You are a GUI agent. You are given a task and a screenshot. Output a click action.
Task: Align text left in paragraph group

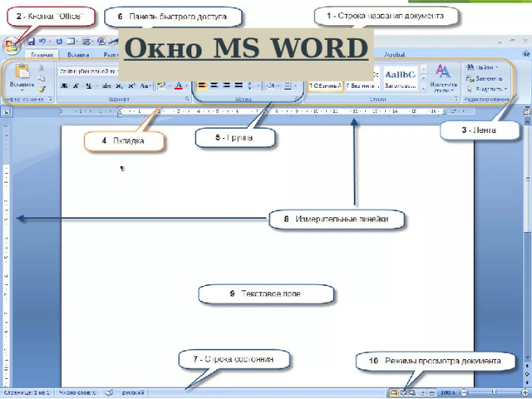click(201, 86)
